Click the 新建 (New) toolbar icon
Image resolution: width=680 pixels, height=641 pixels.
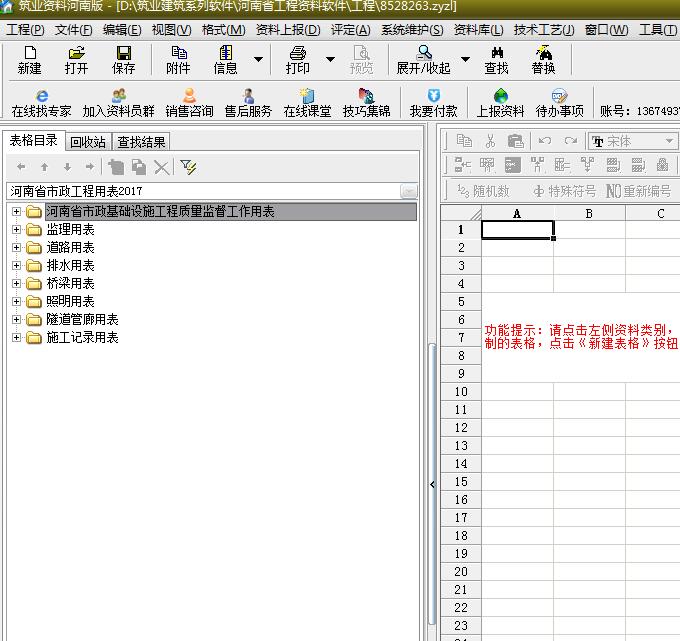29,54
